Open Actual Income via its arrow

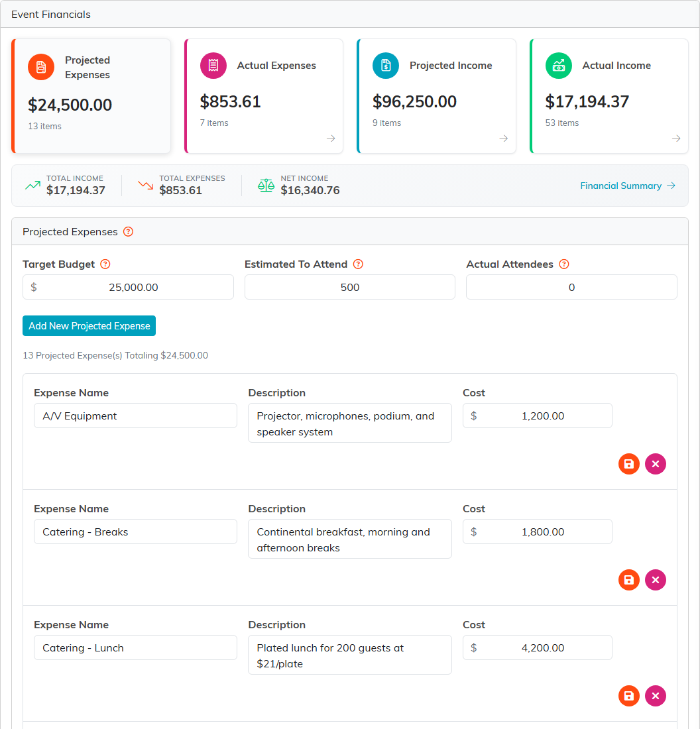(x=676, y=138)
